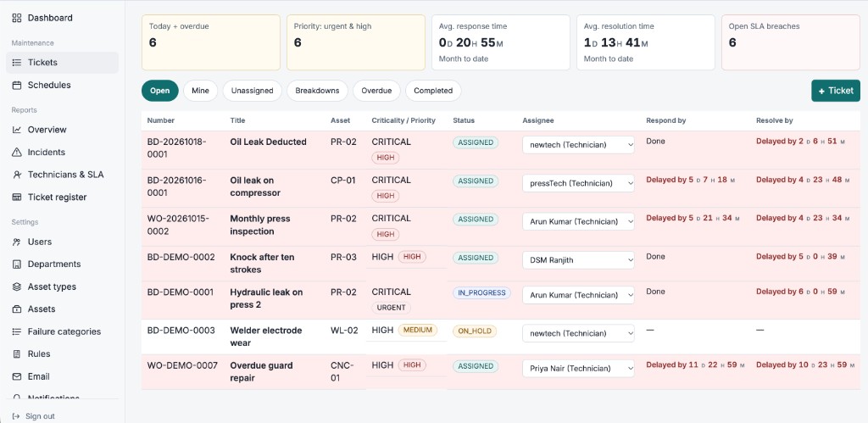Click the Rules document icon
Screen dimensions: 868x423
17,353
